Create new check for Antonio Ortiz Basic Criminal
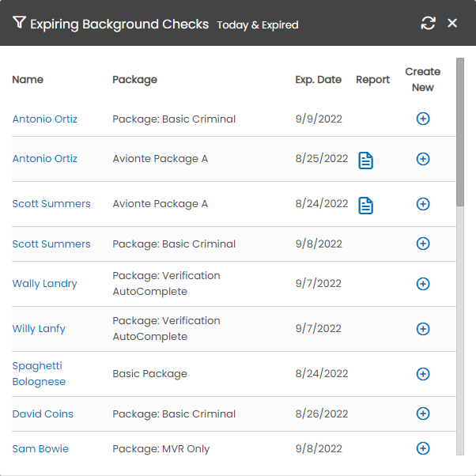 click(423, 119)
